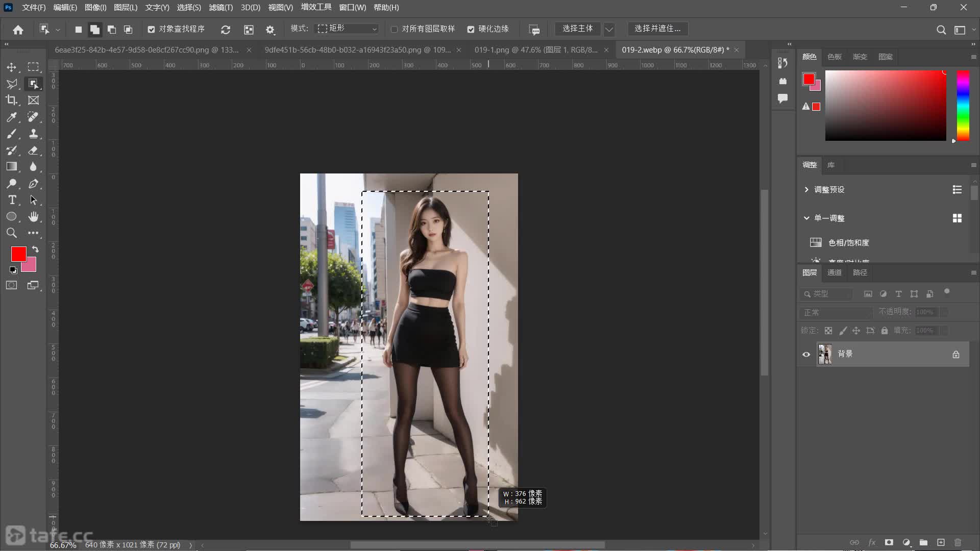Viewport: 980px width, 551px height.
Task: Open the 模式 矩形 dropdown
Action: [x=347, y=29]
